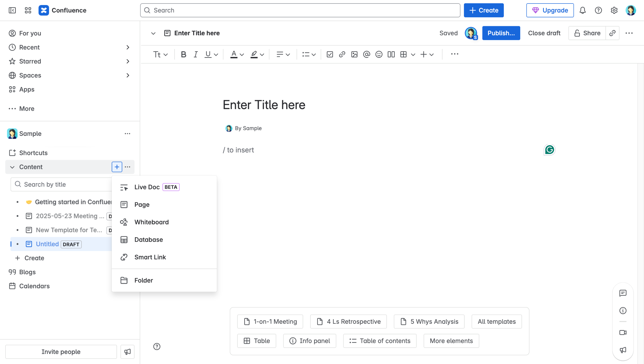Expand the Recent section chevron
The width and height of the screenshot is (644, 364).
pyautogui.click(x=128, y=47)
